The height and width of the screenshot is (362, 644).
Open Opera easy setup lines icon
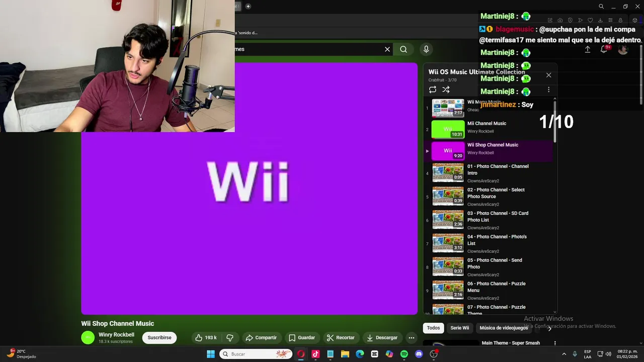[x=610, y=20]
